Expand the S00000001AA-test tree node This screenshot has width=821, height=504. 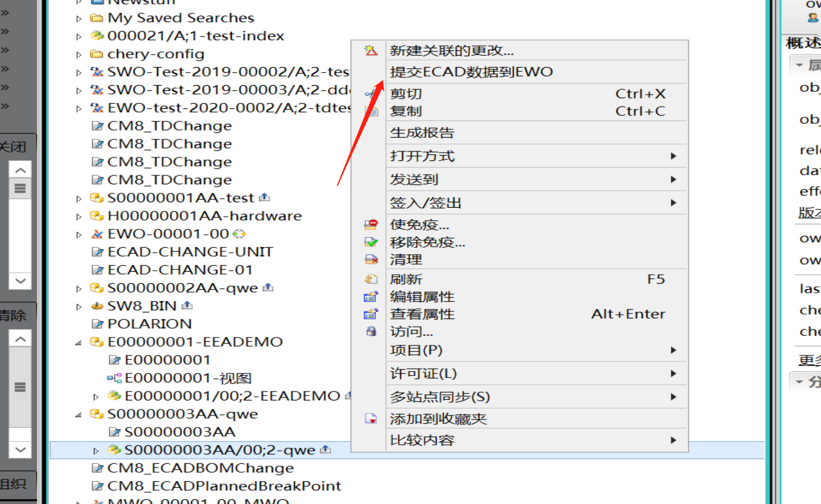(80, 198)
